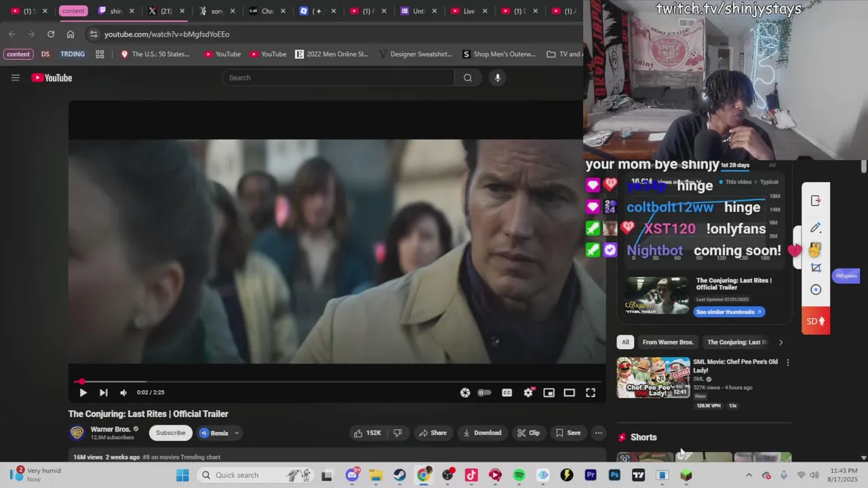This screenshot has width=868, height=488.
Task: Switch to the Twitch 'shin' tab
Action: pos(116,11)
